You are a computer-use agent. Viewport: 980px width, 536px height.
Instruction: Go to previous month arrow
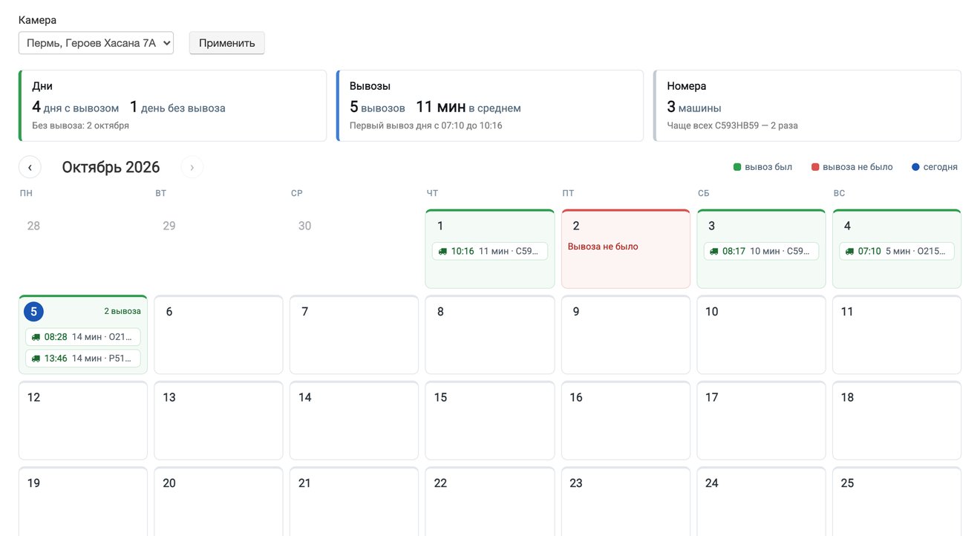pos(30,167)
